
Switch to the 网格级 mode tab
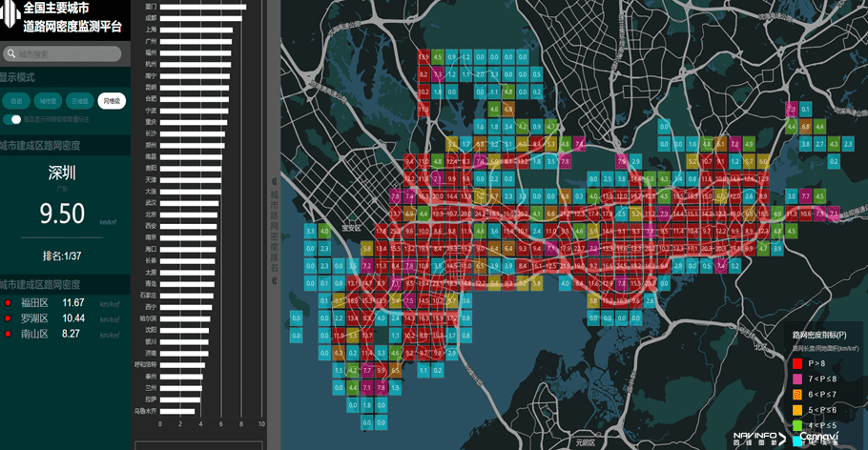click(x=112, y=100)
